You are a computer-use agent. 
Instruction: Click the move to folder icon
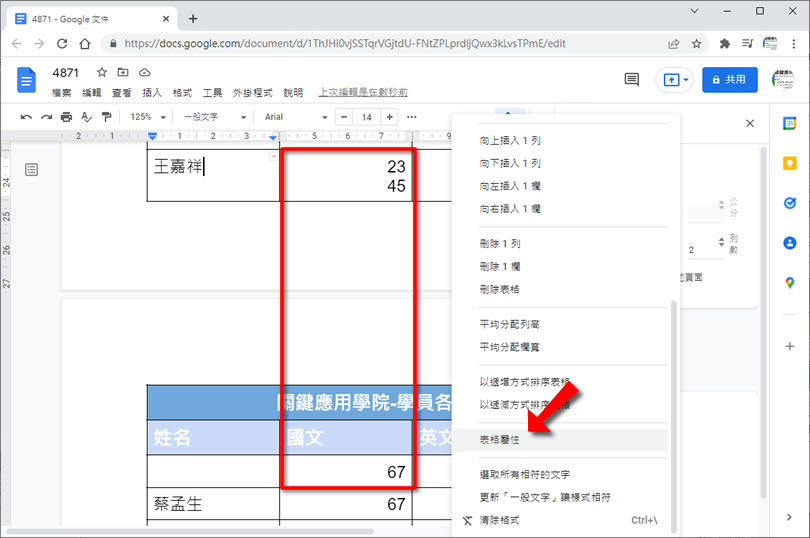tap(123, 72)
